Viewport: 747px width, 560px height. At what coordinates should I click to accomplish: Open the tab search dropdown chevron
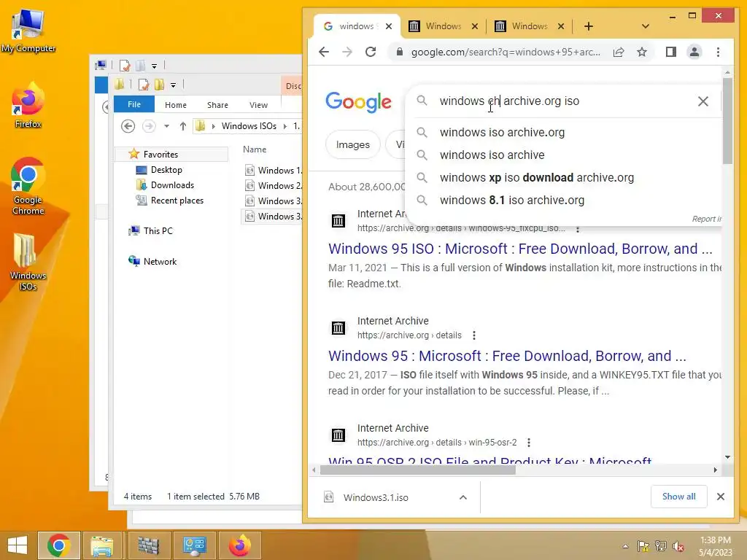click(645, 26)
